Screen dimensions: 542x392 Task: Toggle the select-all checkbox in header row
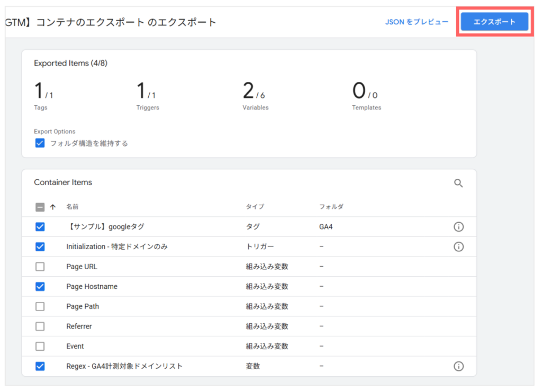[40, 207]
